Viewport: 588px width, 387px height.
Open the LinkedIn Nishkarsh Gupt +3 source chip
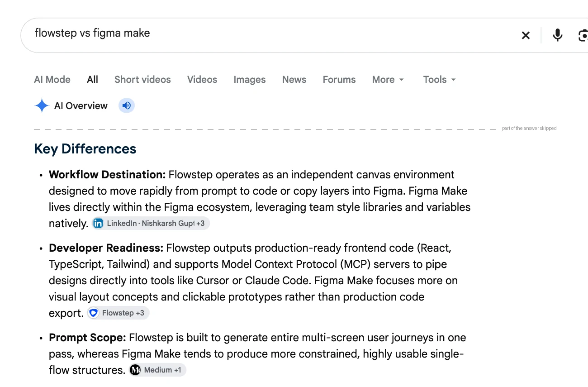151,223
